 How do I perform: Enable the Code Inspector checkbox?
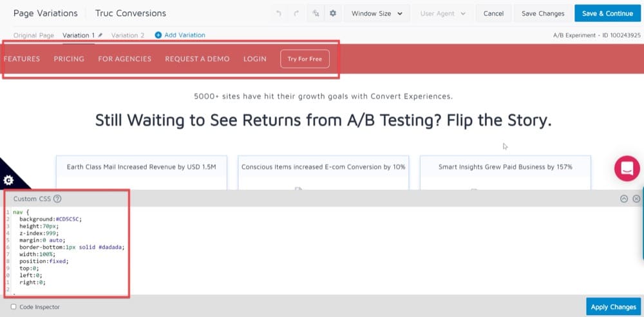14,307
